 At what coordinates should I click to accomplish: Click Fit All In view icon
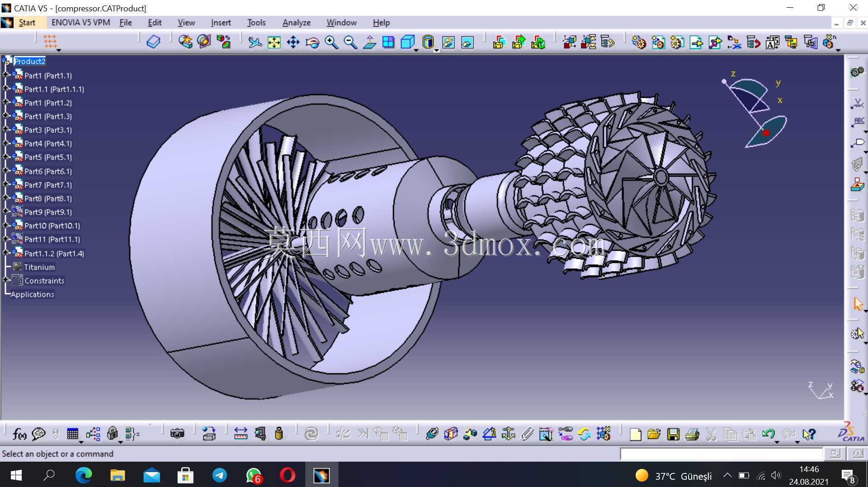point(274,42)
